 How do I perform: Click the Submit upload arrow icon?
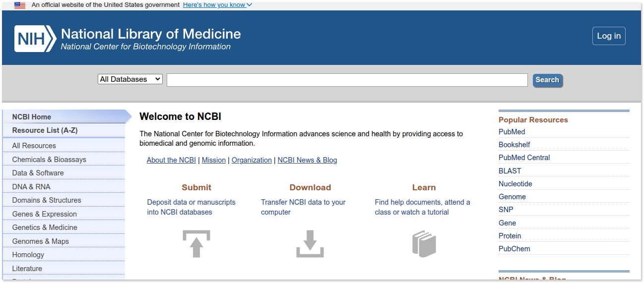pos(196,243)
